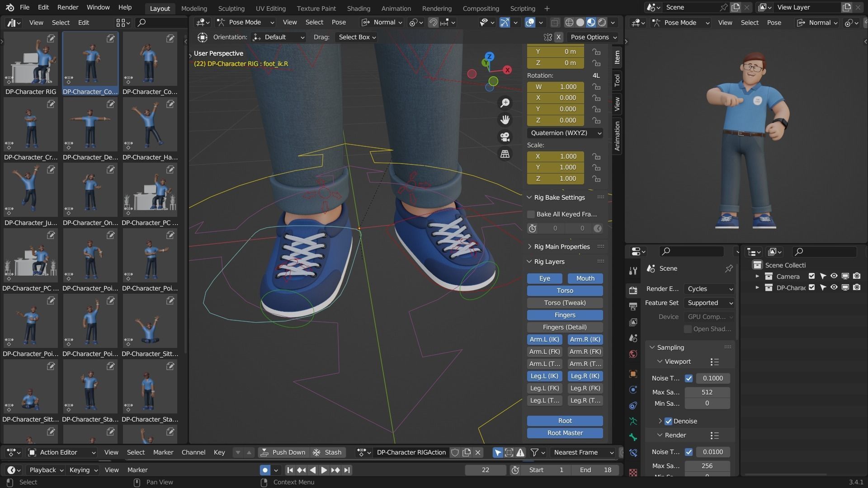Click the Viewport Max Samples 512 field
Image resolution: width=868 pixels, height=488 pixels.
click(x=707, y=392)
